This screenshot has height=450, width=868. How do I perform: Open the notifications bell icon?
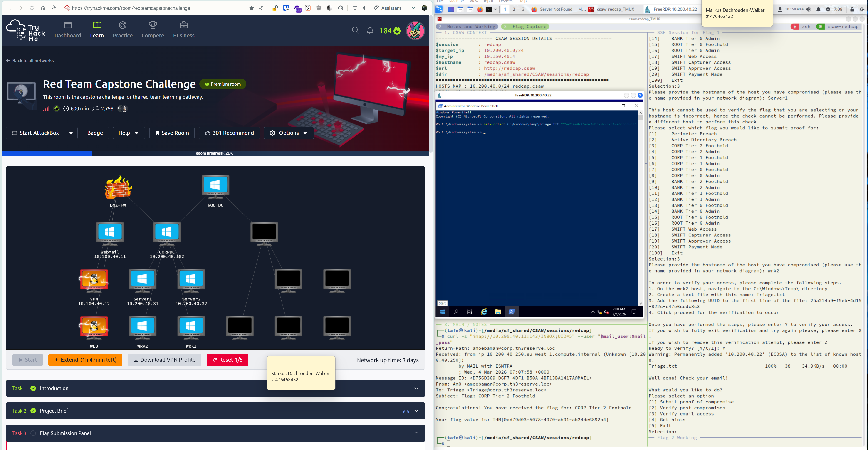(370, 31)
